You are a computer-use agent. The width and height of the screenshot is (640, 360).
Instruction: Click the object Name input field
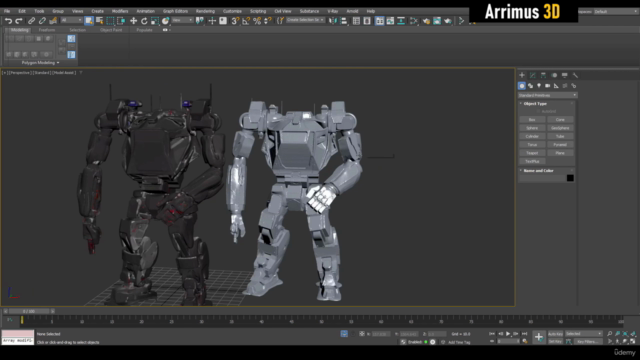542,178
